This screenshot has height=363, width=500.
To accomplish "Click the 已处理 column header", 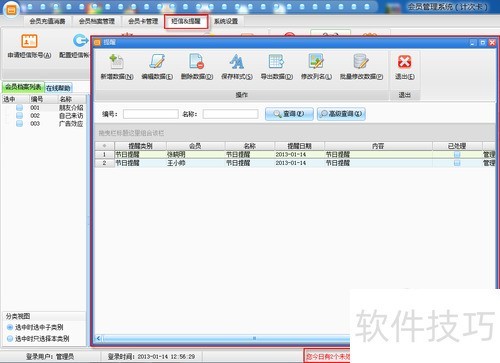I will [x=457, y=146].
